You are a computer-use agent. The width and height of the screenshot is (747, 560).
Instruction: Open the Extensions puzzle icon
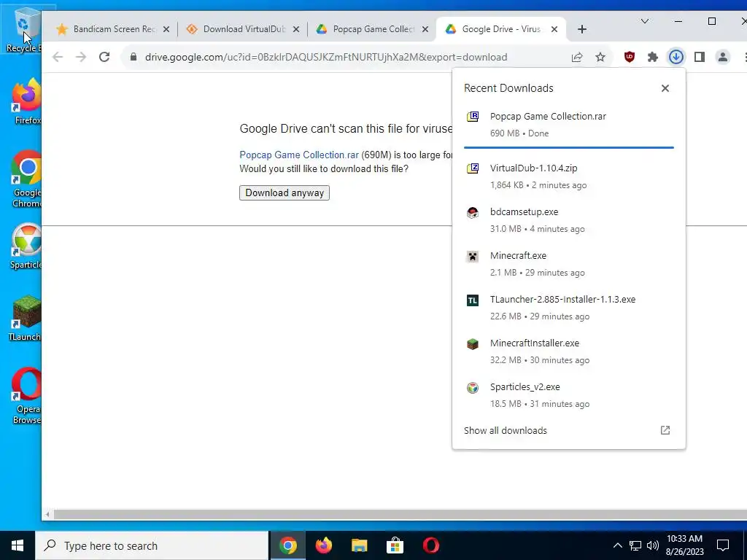click(x=653, y=57)
